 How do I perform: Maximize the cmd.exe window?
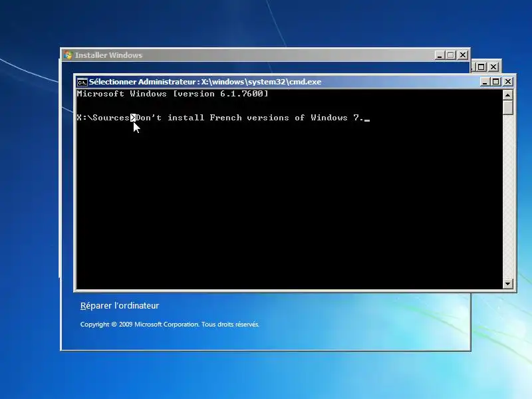pyautogui.click(x=496, y=82)
